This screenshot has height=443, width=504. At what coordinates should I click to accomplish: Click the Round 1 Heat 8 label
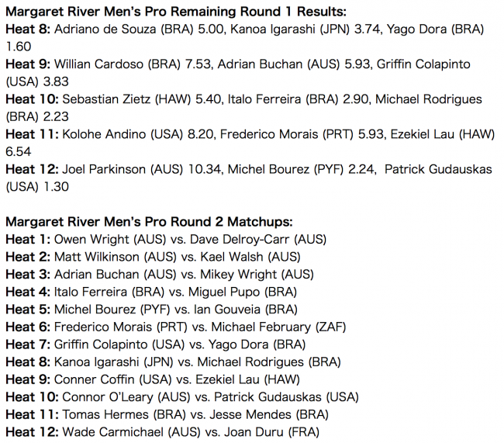[28, 29]
